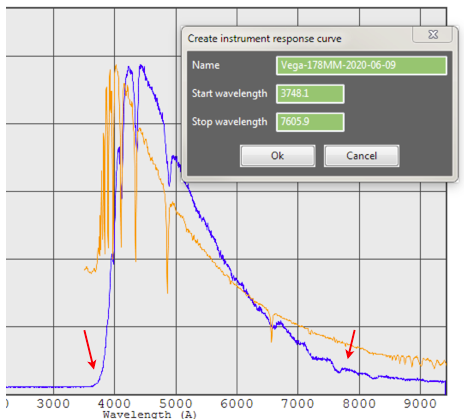Click the left red arrow on the graph
464x419 pixels.
(90, 349)
